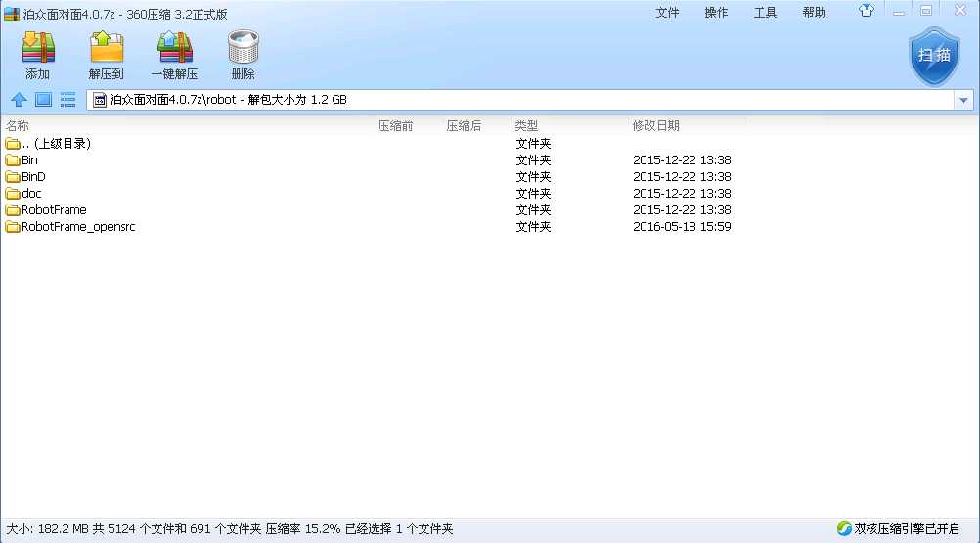The height and width of the screenshot is (543, 980).
Task: Click the Bin folder icon
Action: tap(13, 160)
